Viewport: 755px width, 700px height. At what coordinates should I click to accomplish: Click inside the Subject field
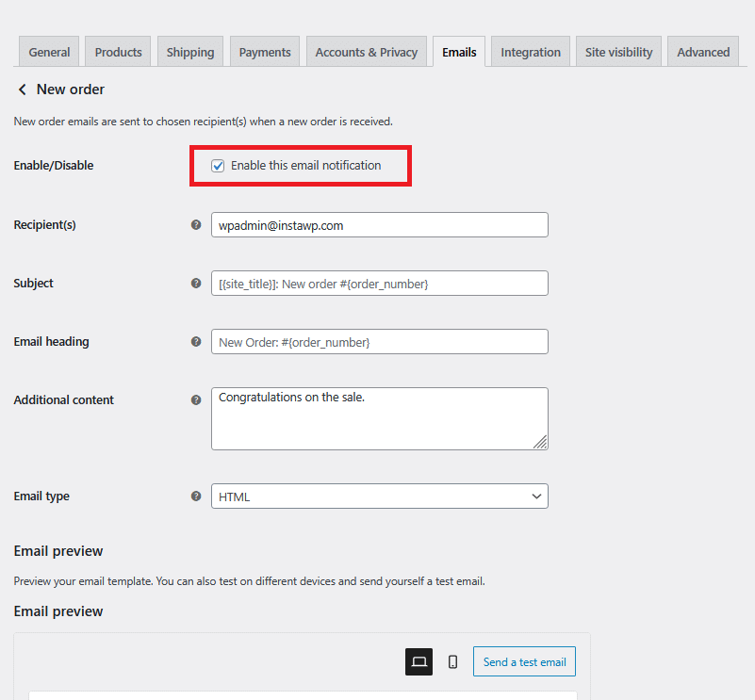379,283
